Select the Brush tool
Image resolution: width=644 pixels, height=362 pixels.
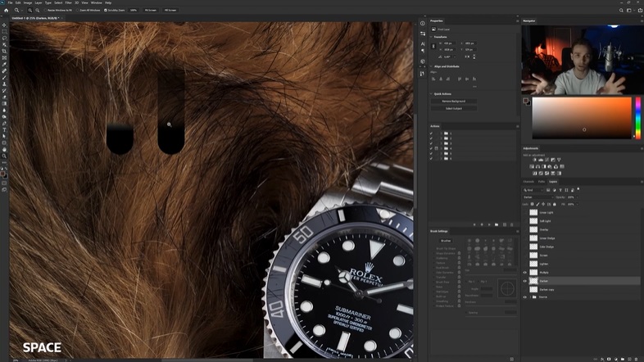pyautogui.click(x=5, y=78)
